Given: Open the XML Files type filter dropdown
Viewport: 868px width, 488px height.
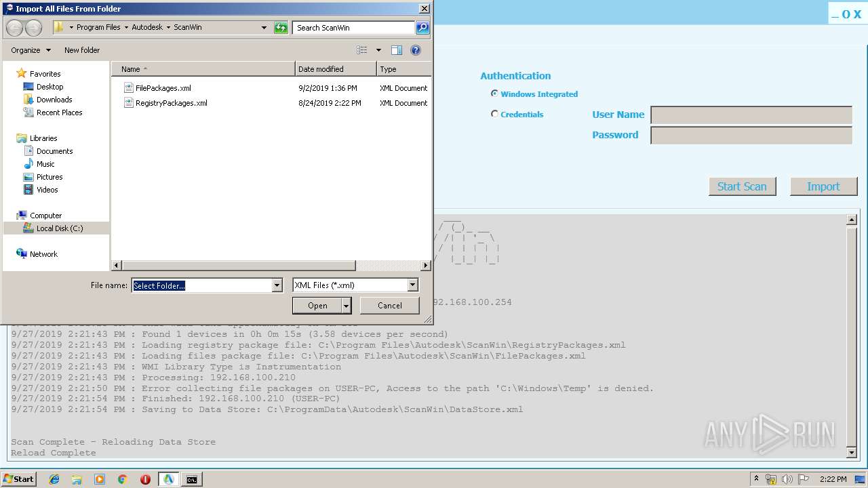Looking at the screenshot, I should (x=412, y=285).
